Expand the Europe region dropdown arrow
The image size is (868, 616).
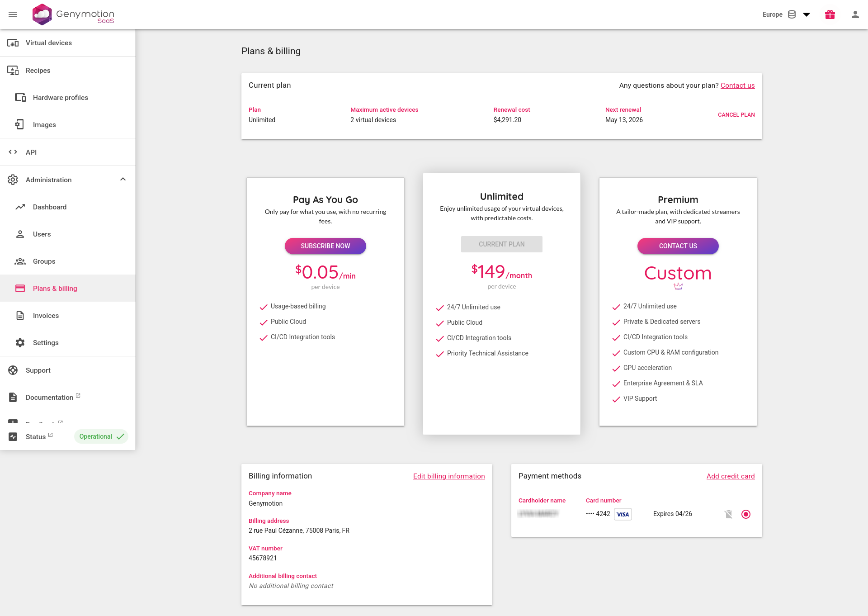(807, 14)
